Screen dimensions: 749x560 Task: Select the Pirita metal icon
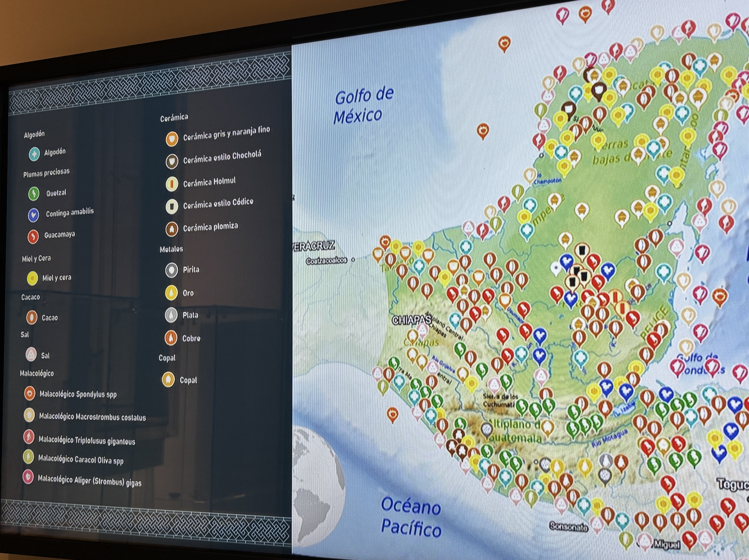172,270
